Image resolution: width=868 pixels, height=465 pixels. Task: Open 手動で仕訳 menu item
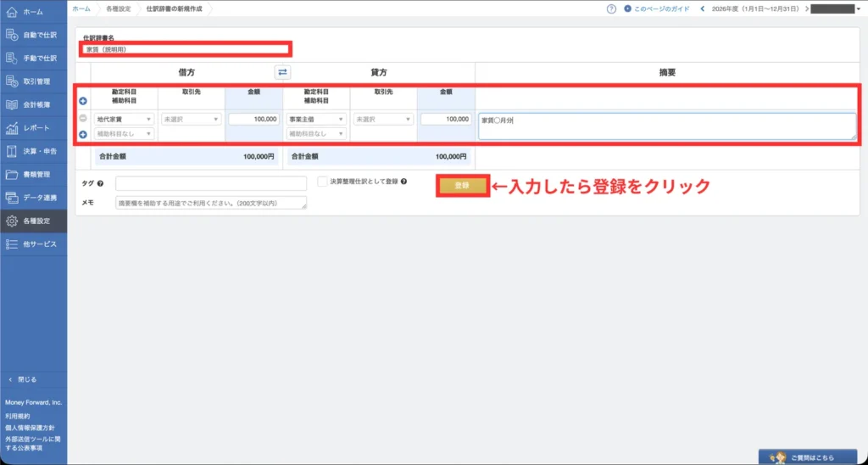click(33, 59)
